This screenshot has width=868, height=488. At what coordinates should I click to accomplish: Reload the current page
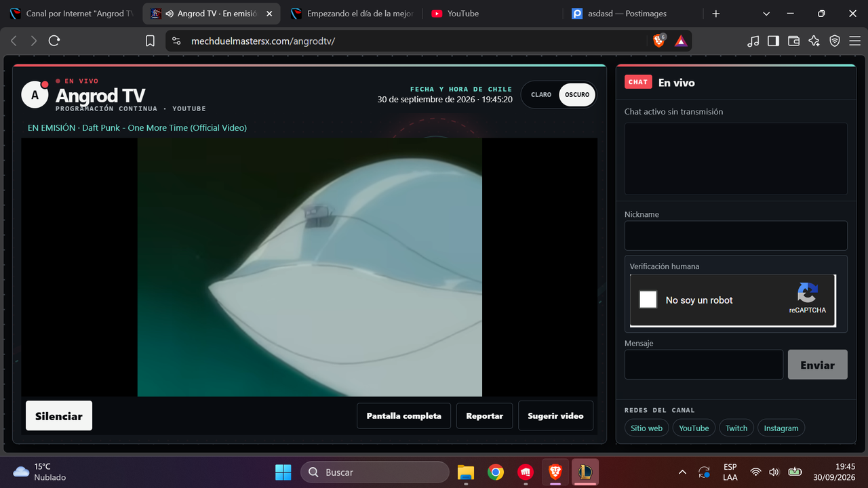click(54, 41)
